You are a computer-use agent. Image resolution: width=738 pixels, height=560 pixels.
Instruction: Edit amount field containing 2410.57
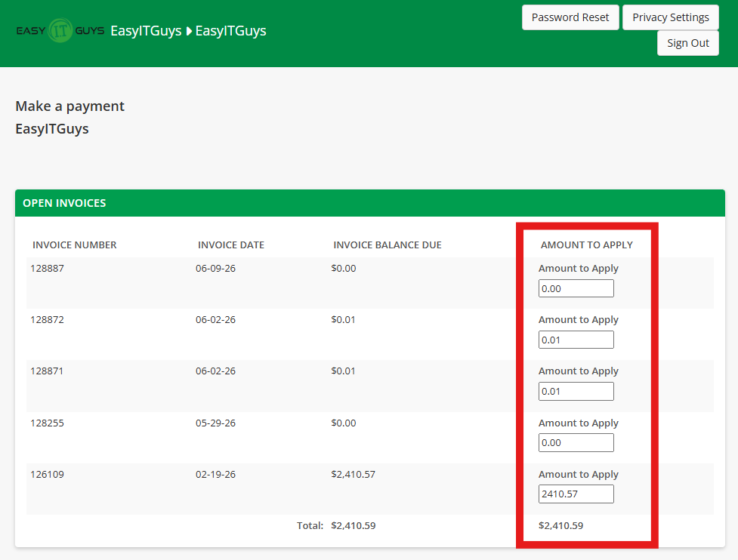click(576, 494)
